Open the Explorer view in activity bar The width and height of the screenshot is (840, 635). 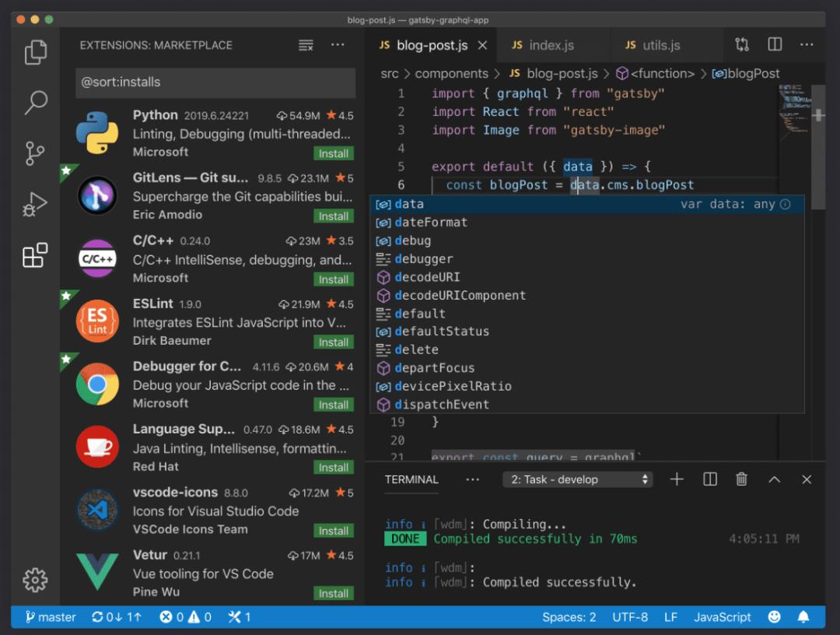coord(36,51)
